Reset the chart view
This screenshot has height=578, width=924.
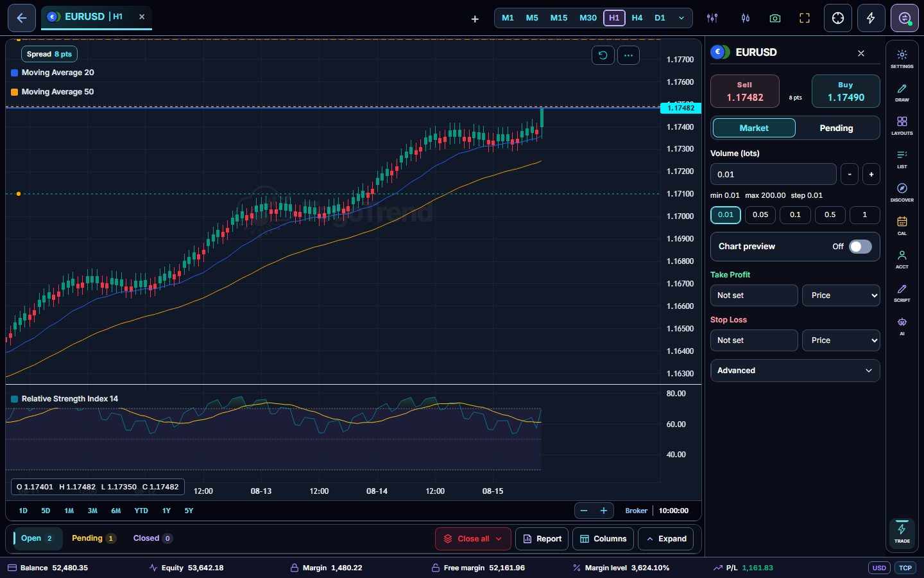click(x=603, y=55)
